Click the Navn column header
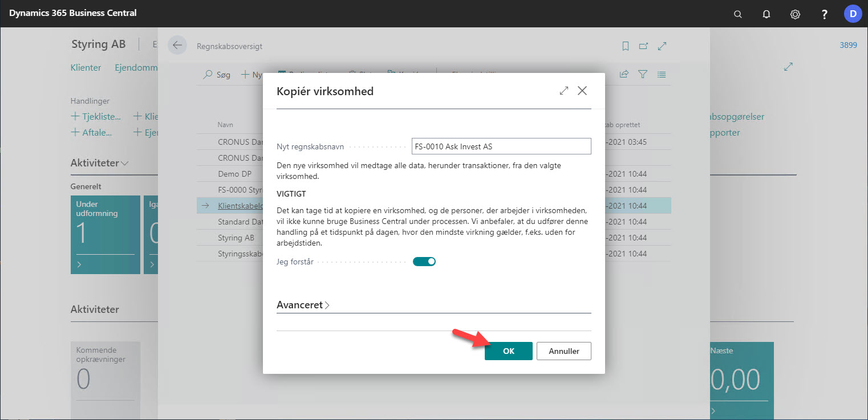Image resolution: width=868 pixels, height=420 pixels. (x=225, y=125)
